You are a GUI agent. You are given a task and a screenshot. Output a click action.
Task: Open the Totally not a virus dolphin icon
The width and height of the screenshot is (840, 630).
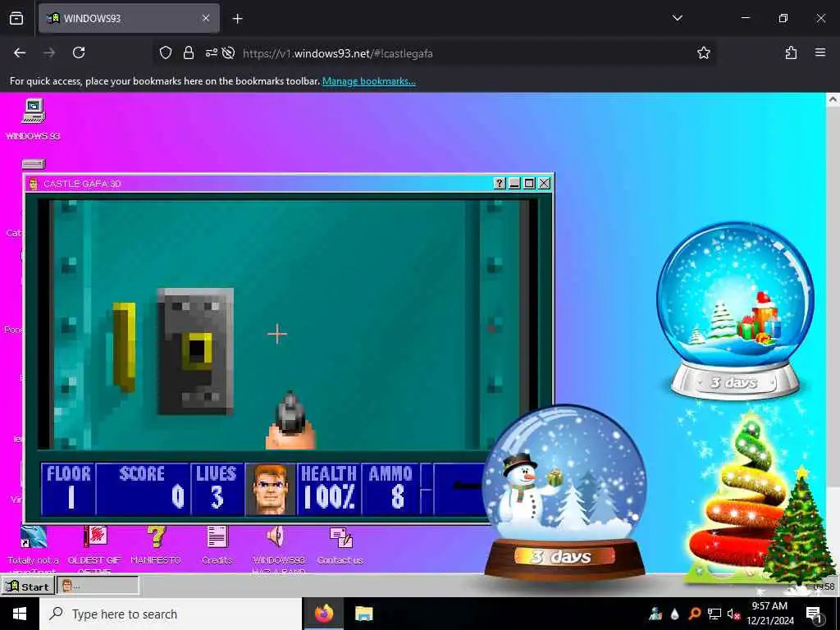(x=33, y=536)
